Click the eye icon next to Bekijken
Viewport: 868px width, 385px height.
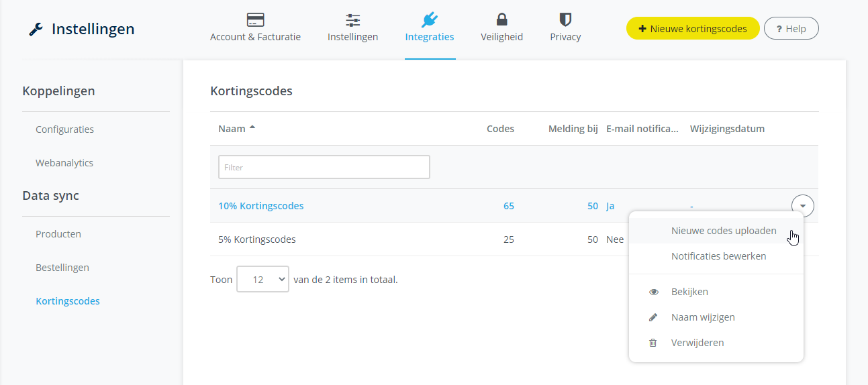click(x=653, y=292)
